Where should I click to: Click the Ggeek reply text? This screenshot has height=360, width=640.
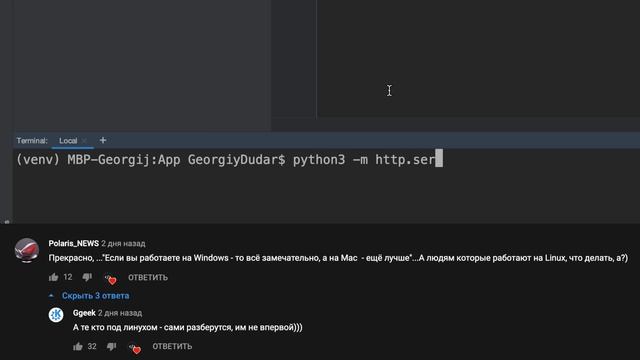click(x=188, y=327)
